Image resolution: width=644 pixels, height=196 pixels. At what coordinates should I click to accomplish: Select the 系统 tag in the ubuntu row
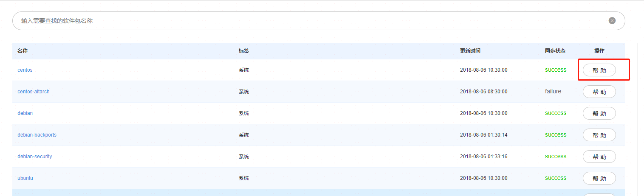tap(244, 178)
